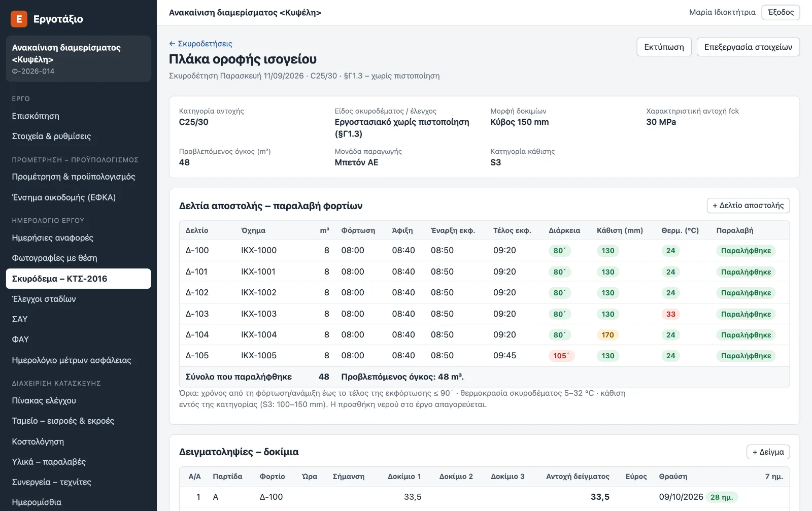Click delivery note Δ-100 in deliveries table
The width and height of the screenshot is (812, 511).
click(197, 251)
